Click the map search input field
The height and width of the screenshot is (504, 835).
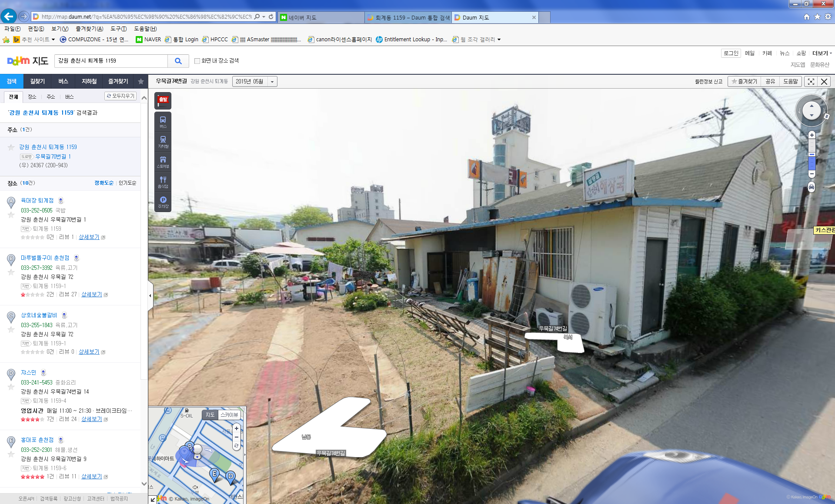(x=111, y=61)
